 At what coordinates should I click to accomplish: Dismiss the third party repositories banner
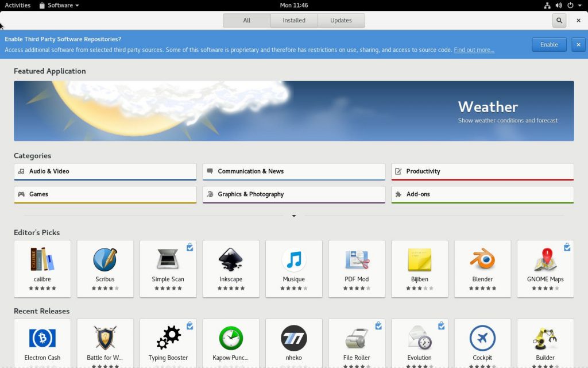578,44
